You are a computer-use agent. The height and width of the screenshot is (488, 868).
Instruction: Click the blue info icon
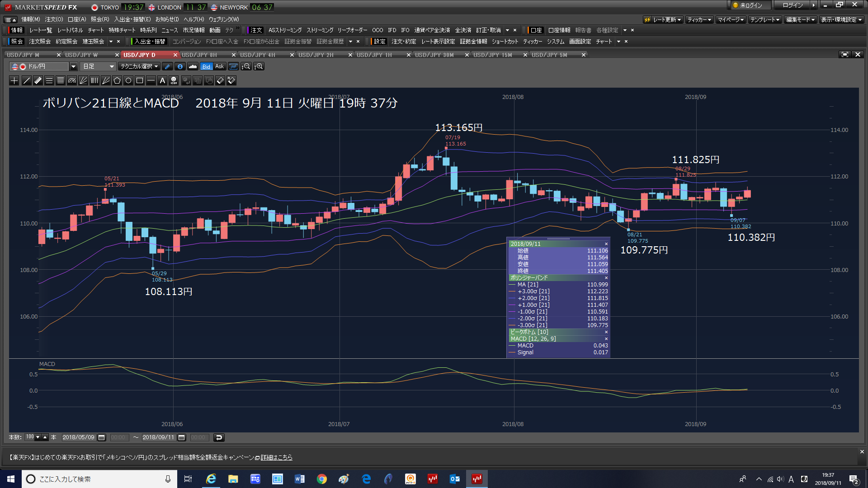(180, 66)
